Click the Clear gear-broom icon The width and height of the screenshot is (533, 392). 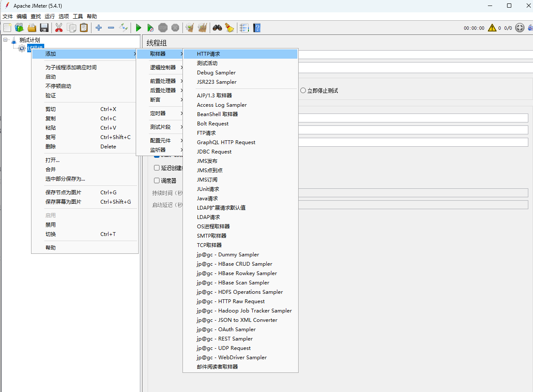(x=190, y=28)
